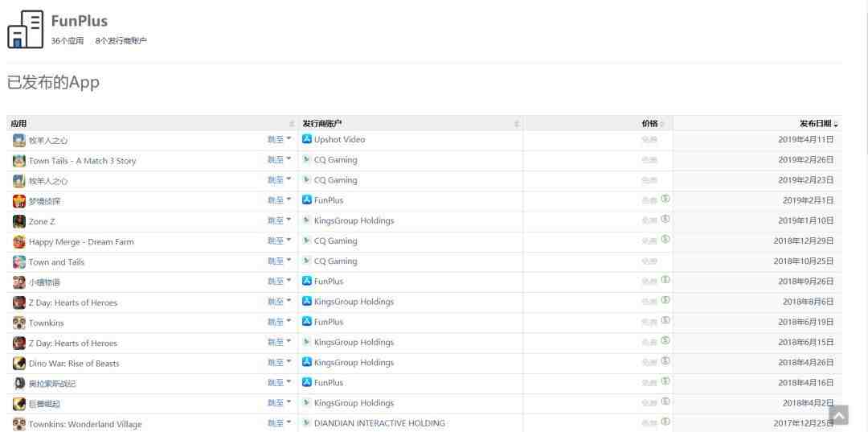Screen dimensions: 868x432
Task: Click CQ Gaming in Town and Tails row
Action: click(335, 261)
